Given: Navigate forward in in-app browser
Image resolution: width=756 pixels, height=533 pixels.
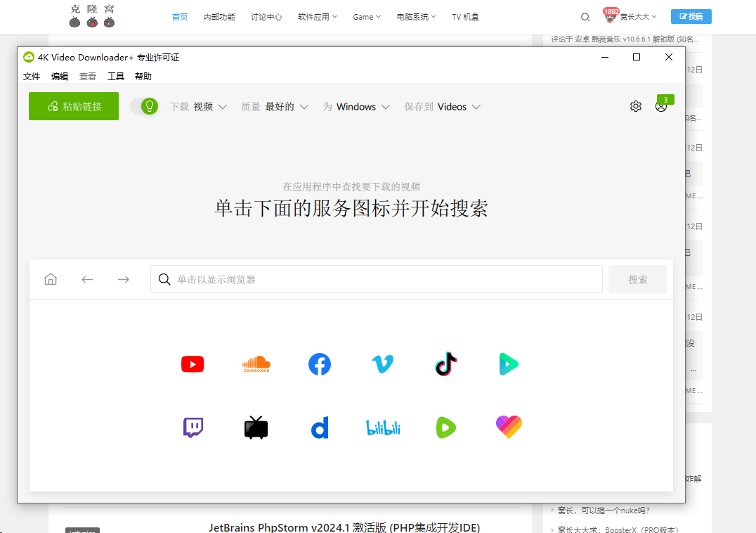Looking at the screenshot, I should point(124,279).
